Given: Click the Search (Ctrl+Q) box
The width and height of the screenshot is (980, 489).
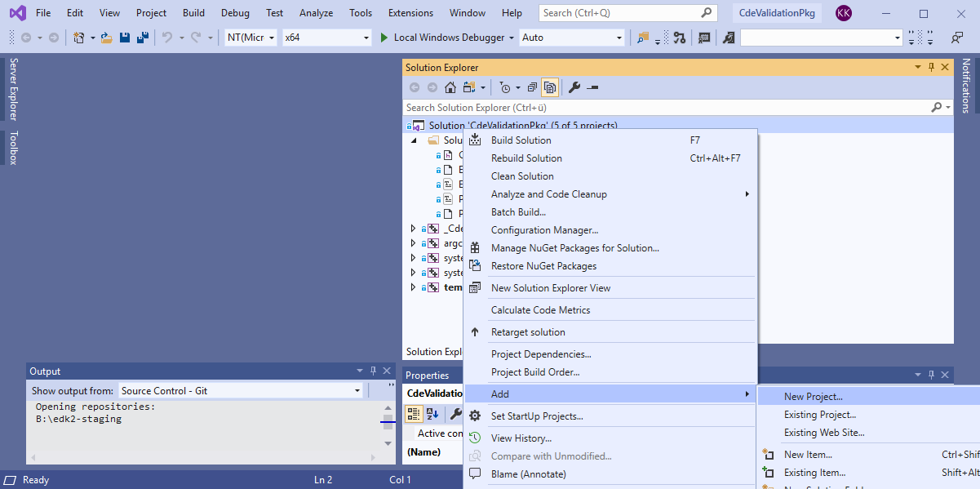Looking at the screenshot, I should click(x=628, y=12).
